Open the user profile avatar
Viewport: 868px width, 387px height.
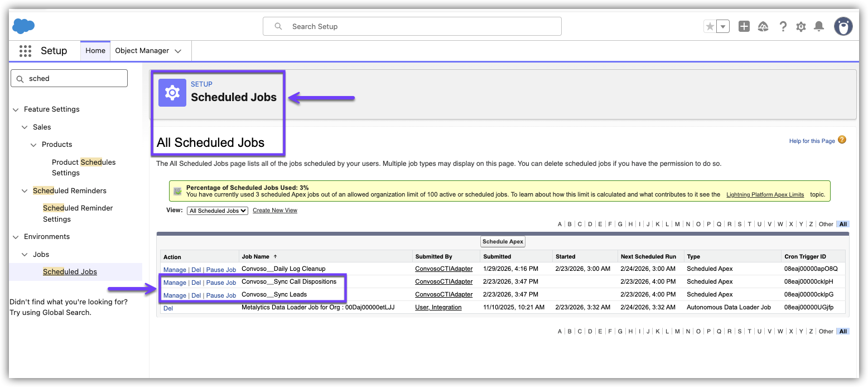(843, 26)
